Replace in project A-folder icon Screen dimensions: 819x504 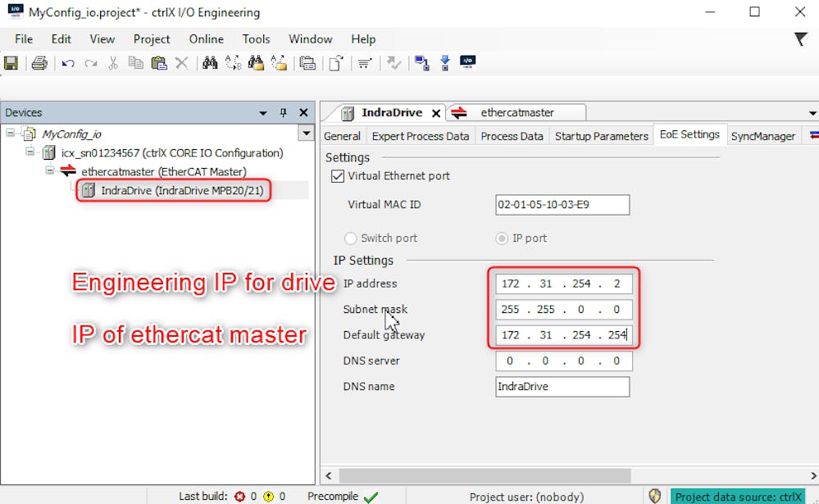click(279, 63)
